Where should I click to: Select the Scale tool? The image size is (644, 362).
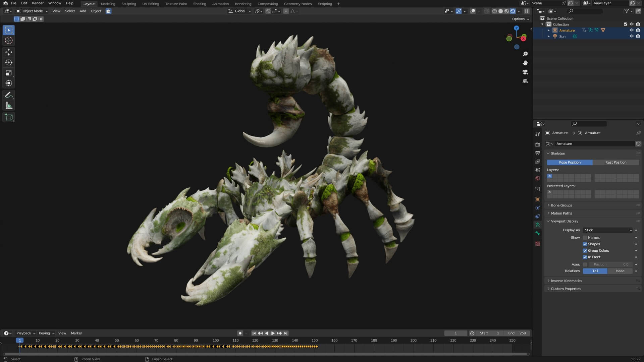pyautogui.click(x=9, y=73)
